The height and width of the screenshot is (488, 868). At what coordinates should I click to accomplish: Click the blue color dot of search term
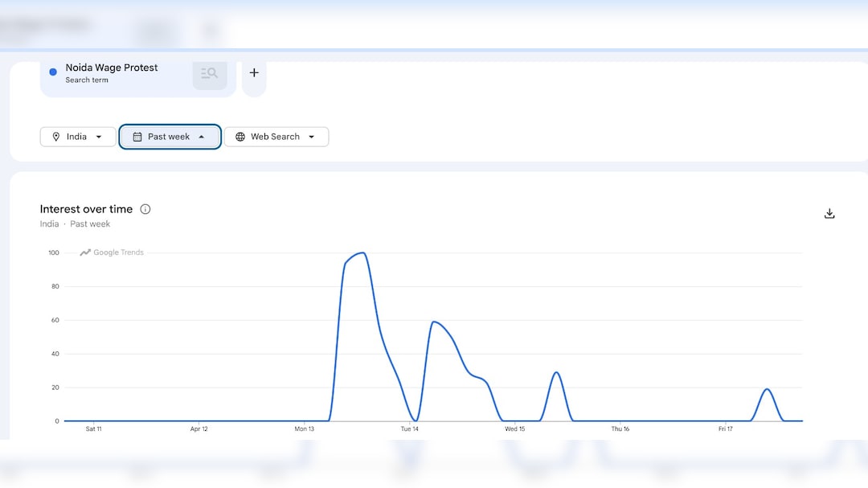pyautogui.click(x=53, y=72)
